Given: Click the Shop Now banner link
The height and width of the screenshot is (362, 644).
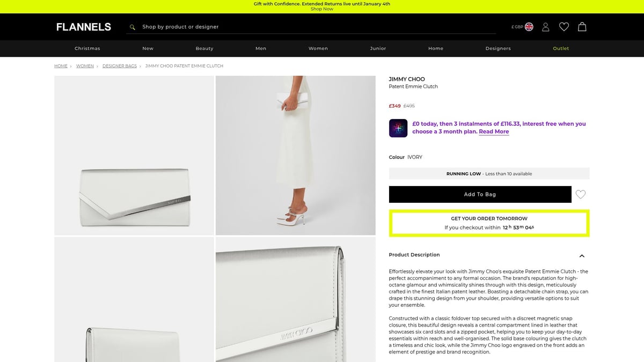Looking at the screenshot, I should click(321, 9).
